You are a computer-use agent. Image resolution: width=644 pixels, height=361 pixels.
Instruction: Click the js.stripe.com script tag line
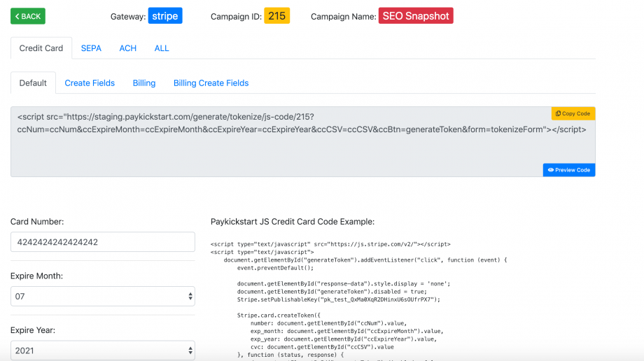click(330, 244)
